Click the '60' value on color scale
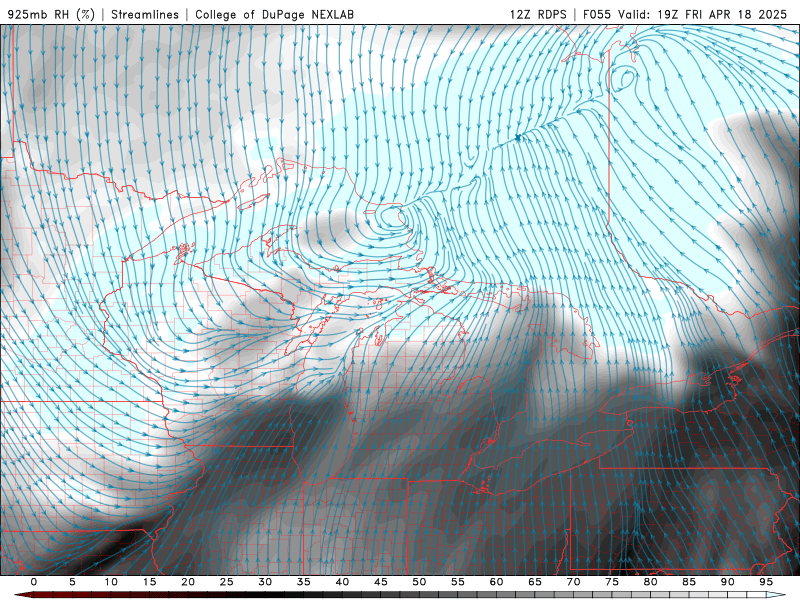 [496, 582]
